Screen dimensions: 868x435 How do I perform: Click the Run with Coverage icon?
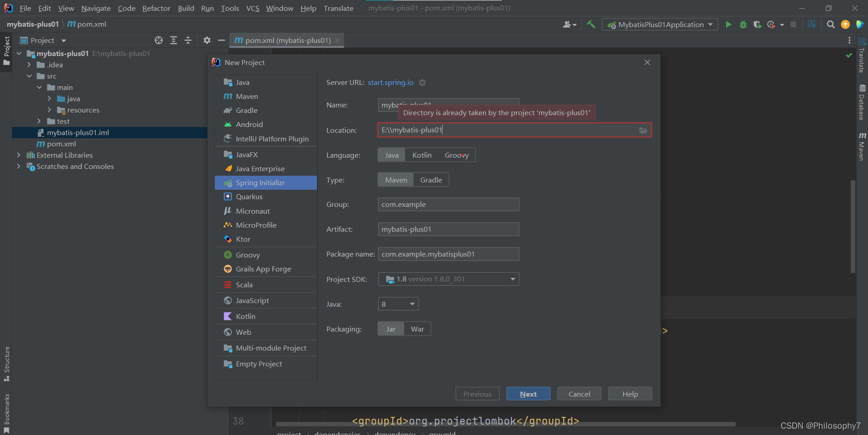tap(757, 24)
